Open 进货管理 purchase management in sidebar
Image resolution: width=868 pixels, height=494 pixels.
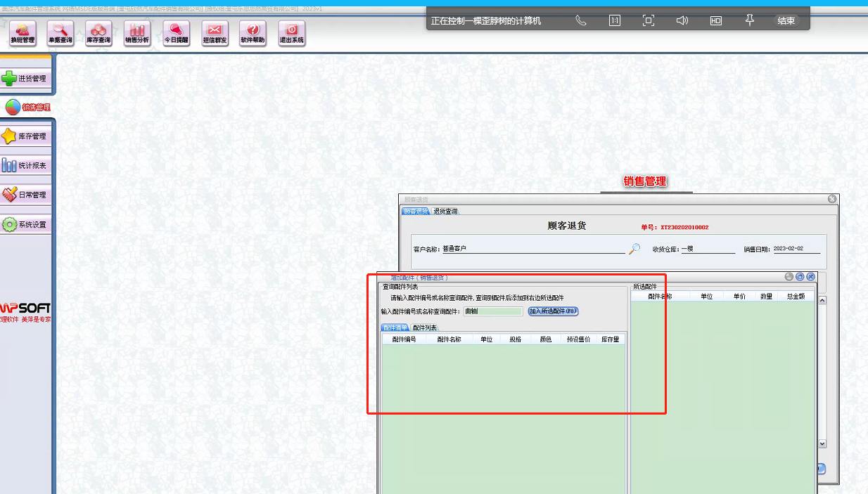(26, 78)
